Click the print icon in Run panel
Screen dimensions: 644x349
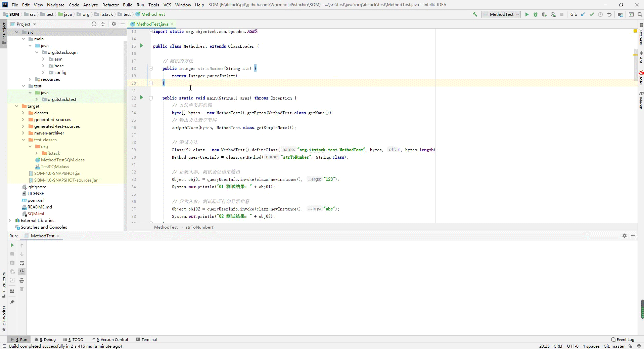click(x=22, y=280)
